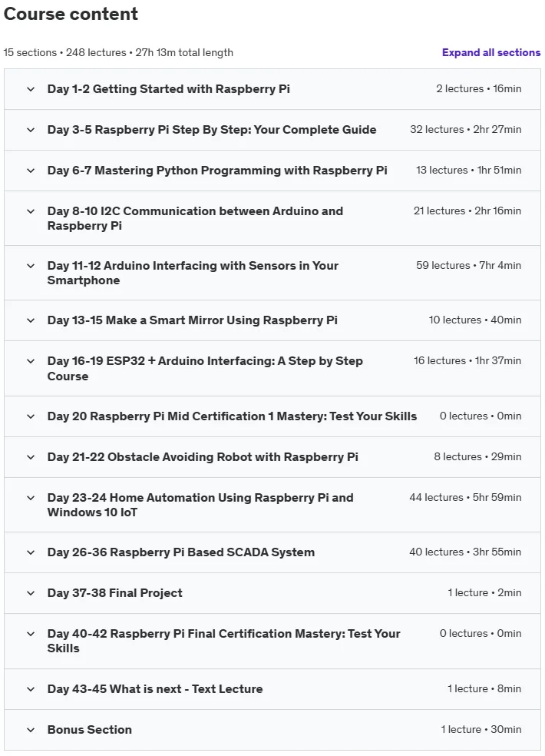Expand Day 20 Mid Certification chevron
This screenshot has height=756, width=545.
pos(31,416)
